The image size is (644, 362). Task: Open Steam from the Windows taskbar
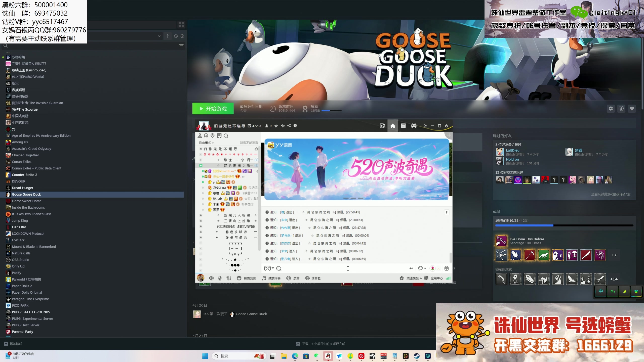417,356
